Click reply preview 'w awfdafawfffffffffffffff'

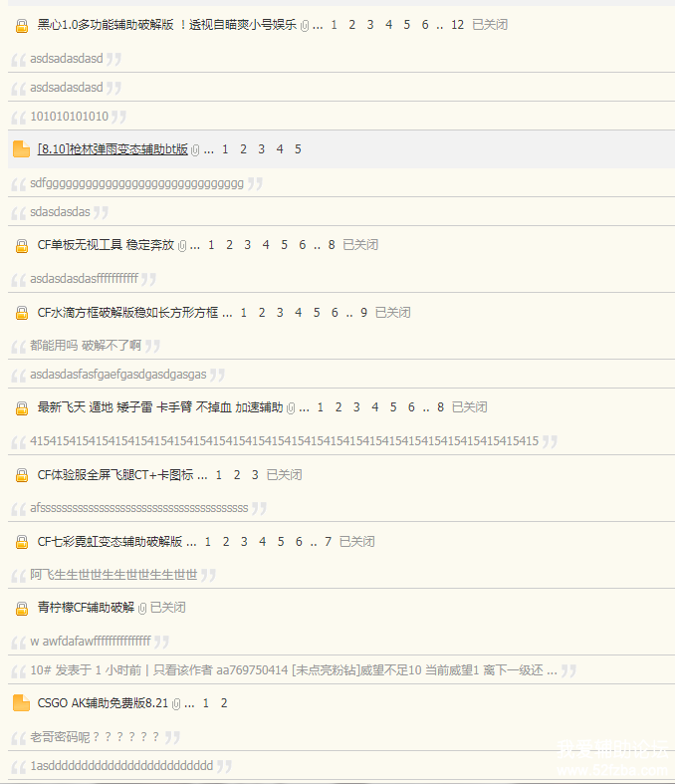click(91, 641)
